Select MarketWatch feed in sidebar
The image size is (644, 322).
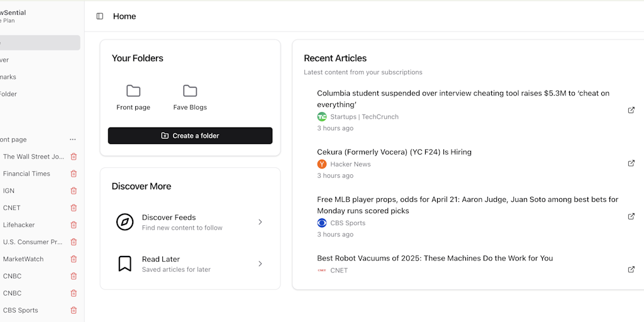(x=23, y=259)
